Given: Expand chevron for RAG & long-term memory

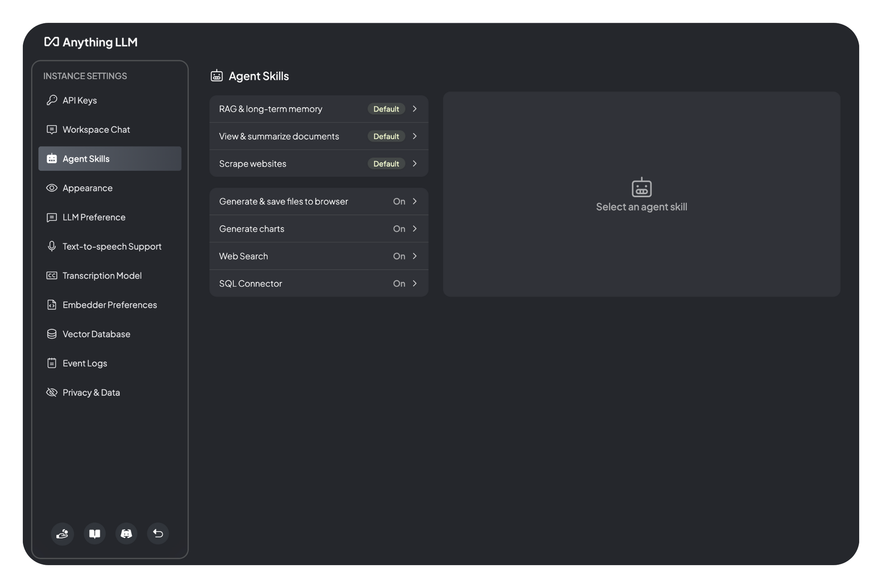Looking at the screenshot, I should coord(415,109).
